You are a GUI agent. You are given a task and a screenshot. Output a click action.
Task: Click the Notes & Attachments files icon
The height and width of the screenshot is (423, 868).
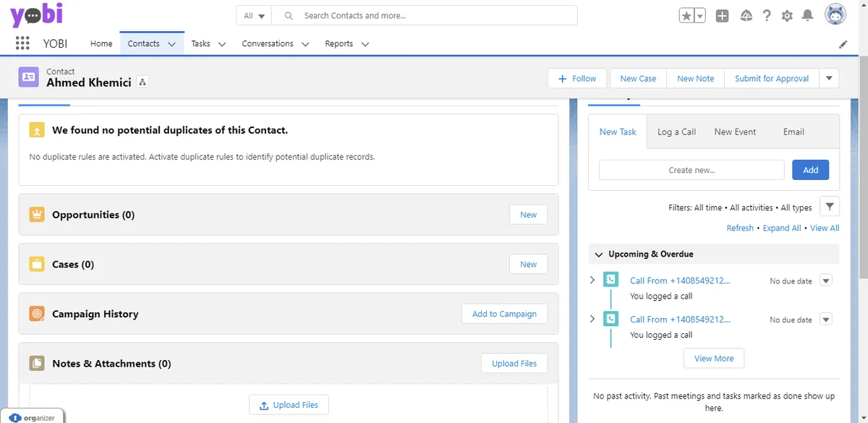tap(37, 363)
